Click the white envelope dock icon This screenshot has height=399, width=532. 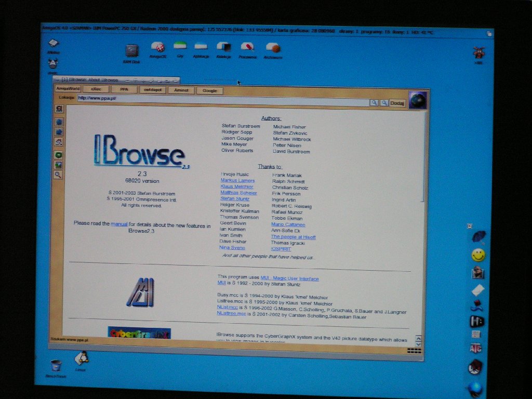coord(478,290)
